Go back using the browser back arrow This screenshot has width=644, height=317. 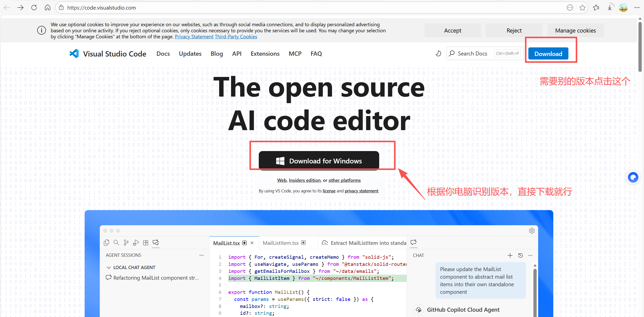7,8
